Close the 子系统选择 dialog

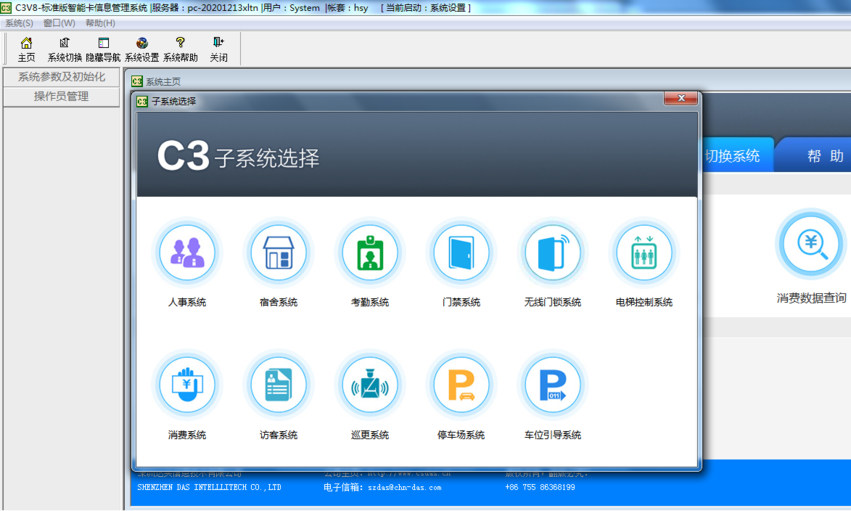pyautogui.click(x=681, y=99)
